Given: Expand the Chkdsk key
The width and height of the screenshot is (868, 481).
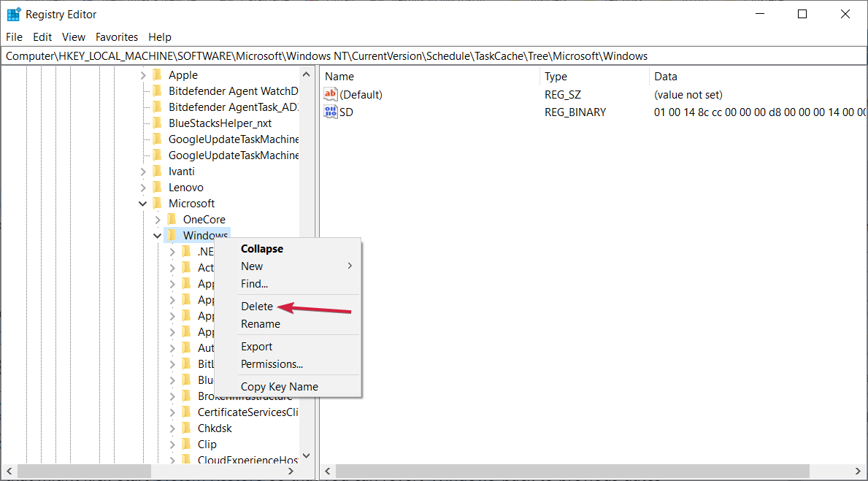Looking at the screenshot, I should 172,428.
